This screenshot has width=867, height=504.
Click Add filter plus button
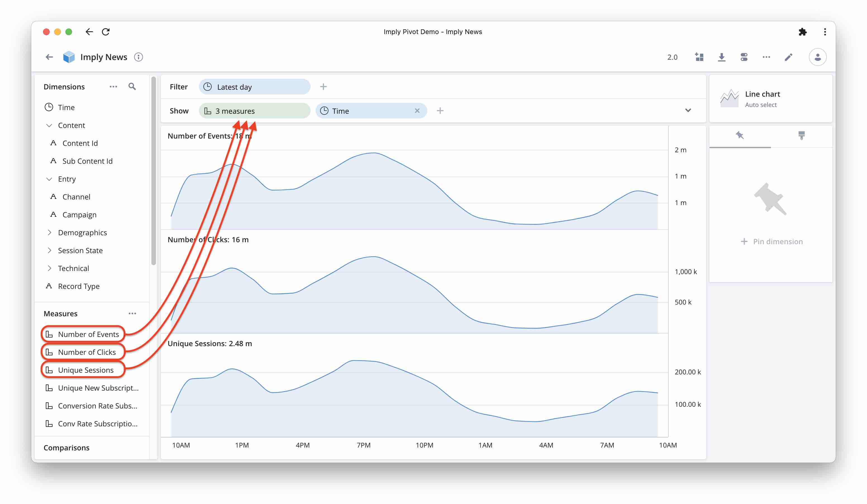(323, 87)
